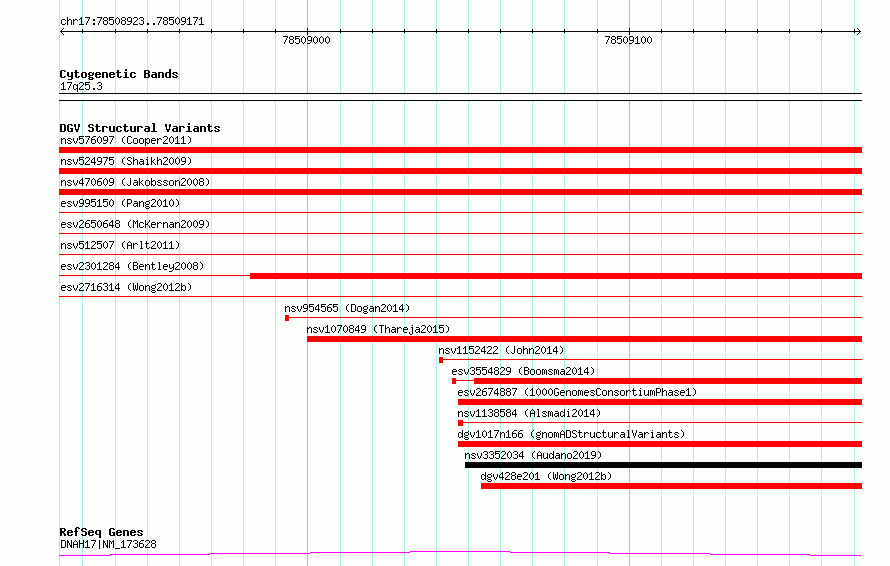The width and height of the screenshot is (890, 566).
Task: Select dgv1017n166 (gnomADStructuralVariants) label
Action: click(x=571, y=434)
